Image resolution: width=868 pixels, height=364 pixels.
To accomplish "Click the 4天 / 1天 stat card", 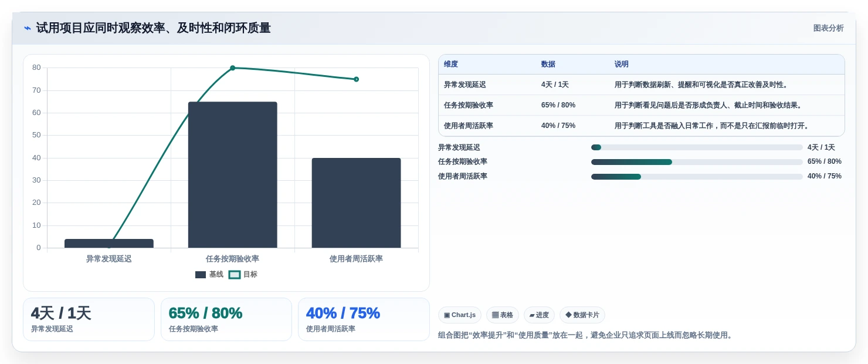I will 89,319.
